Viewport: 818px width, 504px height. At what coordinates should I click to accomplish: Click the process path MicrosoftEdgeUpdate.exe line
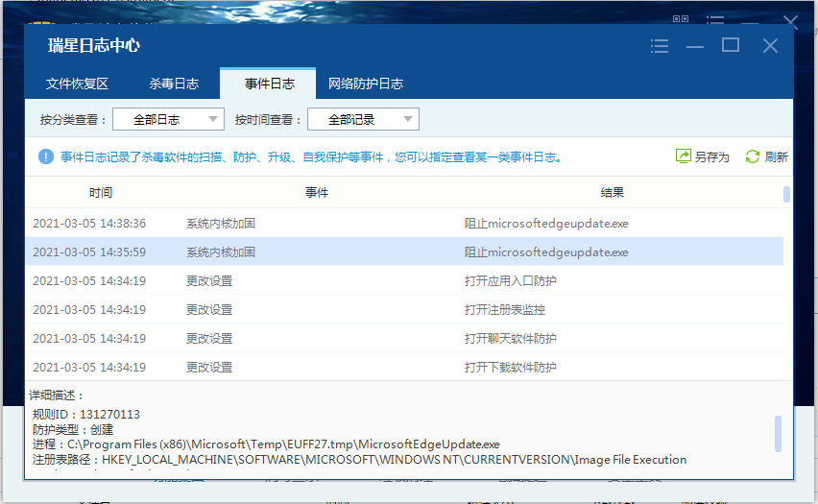pos(266,444)
